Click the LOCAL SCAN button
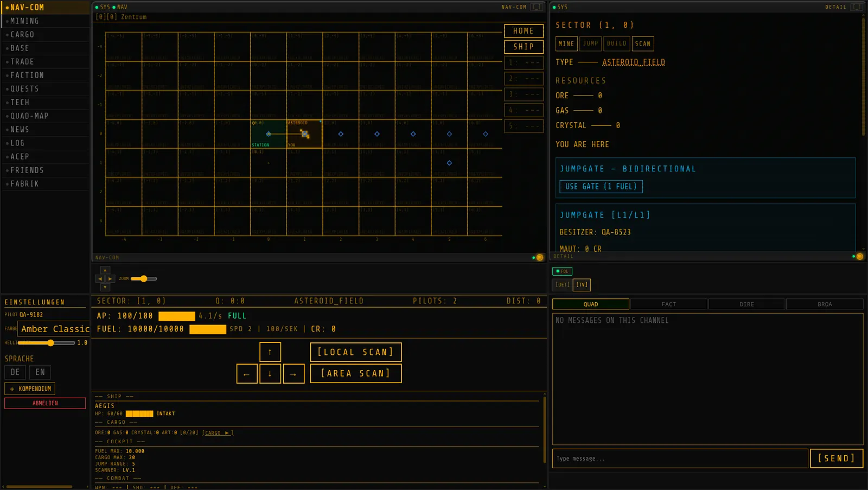The width and height of the screenshot is (868, 490). 356,352
